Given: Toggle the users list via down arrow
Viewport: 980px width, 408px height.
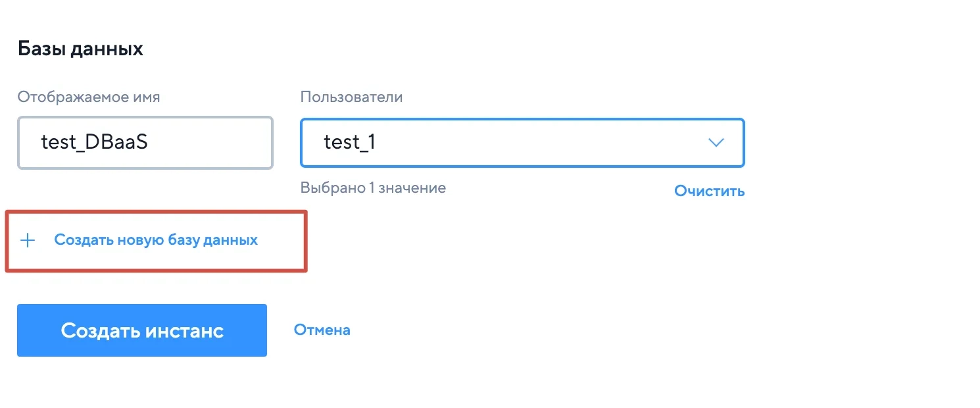Looking at the screenshot, I should pyautogui.click(x=716, y=142).
